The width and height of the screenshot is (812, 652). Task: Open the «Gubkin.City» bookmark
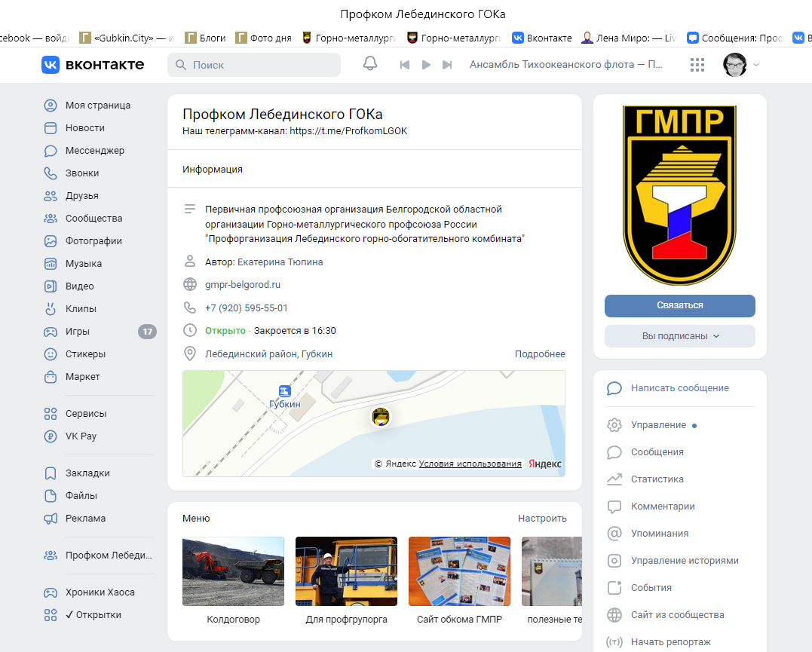(127, 38)
